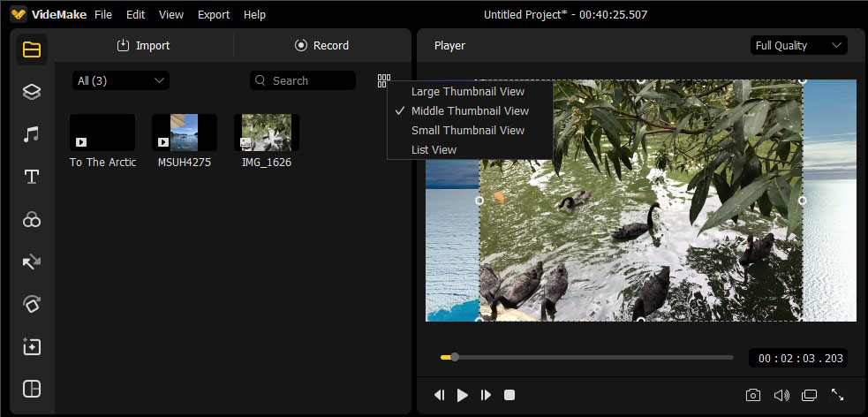Open the layers stack panel in sidebar
Viewport: 868px width, 417px height.
pyautogui.click(x=32, y=92)
